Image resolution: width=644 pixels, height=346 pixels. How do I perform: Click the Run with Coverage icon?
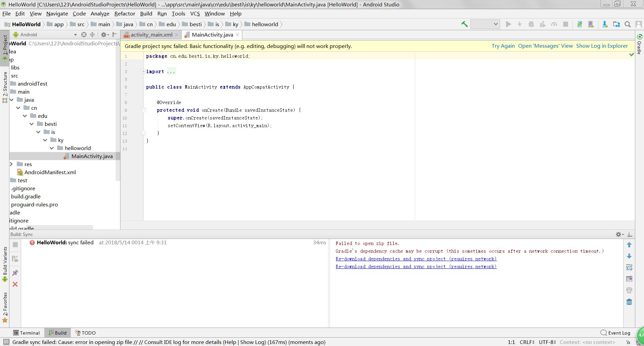coord(543,24)
